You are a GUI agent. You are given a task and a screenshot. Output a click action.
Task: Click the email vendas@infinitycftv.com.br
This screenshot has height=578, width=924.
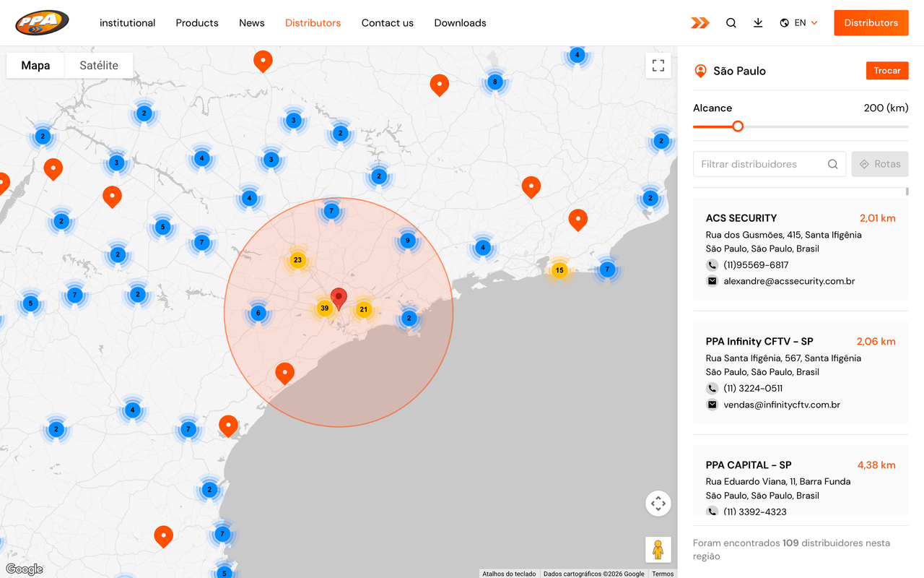782,405
